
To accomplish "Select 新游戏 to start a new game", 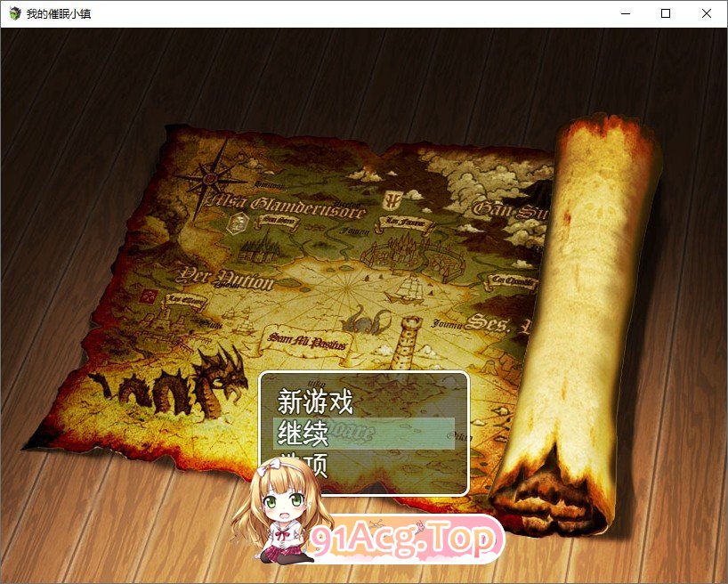I will (x=316, y=402).
